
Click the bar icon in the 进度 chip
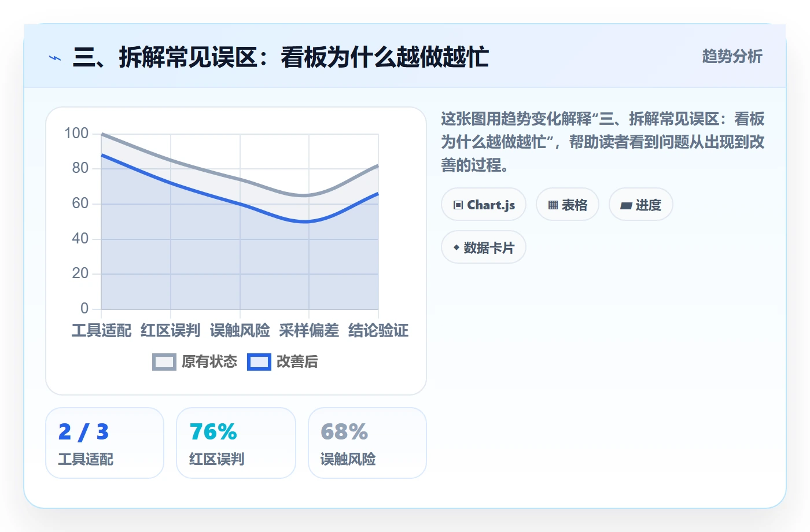pos(626,206)
